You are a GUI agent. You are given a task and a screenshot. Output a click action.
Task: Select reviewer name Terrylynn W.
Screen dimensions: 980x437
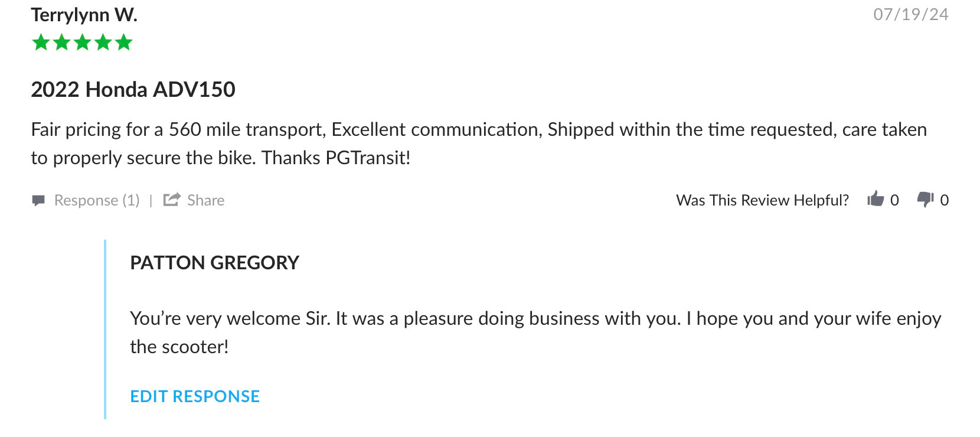84,15
